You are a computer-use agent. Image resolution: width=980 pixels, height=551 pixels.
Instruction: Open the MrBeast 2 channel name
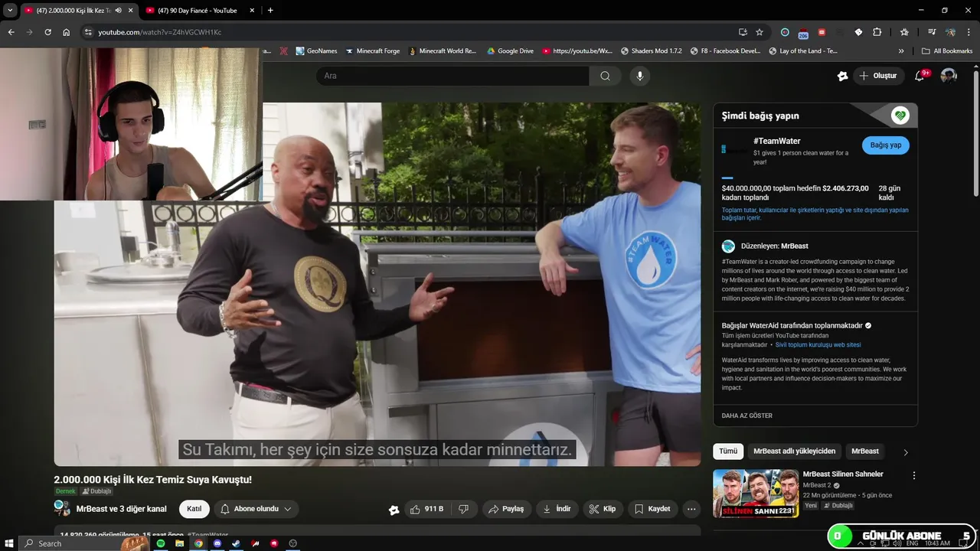pos(817,485)
